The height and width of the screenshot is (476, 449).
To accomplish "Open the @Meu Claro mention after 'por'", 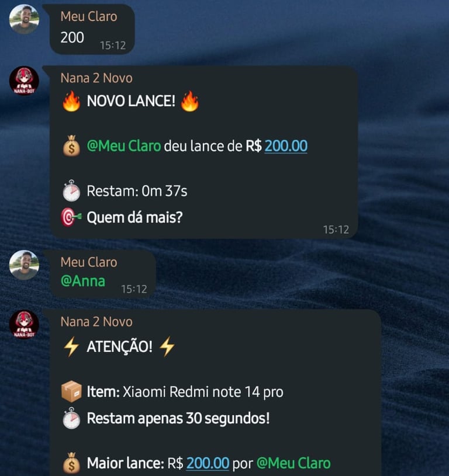I will [x=293, y=463].
